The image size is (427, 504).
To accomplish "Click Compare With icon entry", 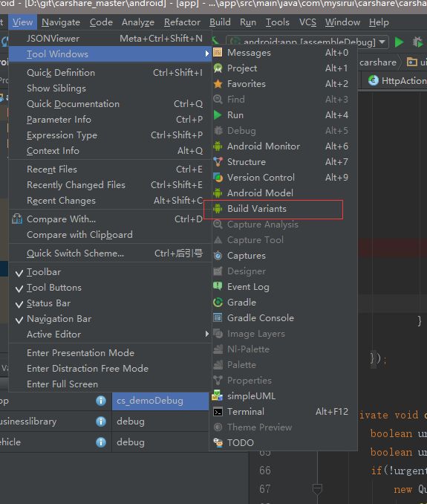I will (17, 219).
